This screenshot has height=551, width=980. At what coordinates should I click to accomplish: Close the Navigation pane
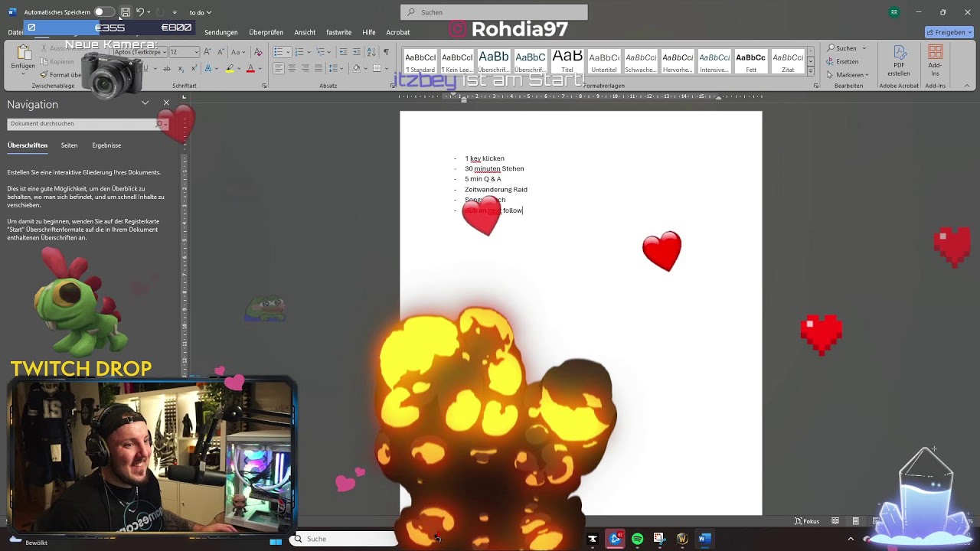pyautogui.click(x=166, y=103)
